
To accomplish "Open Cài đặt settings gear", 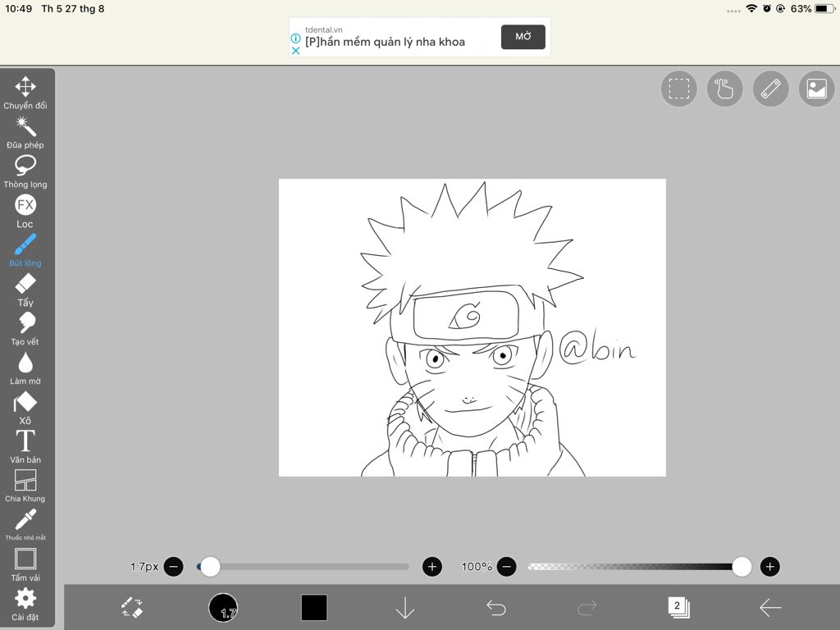I will coord(25,604).
